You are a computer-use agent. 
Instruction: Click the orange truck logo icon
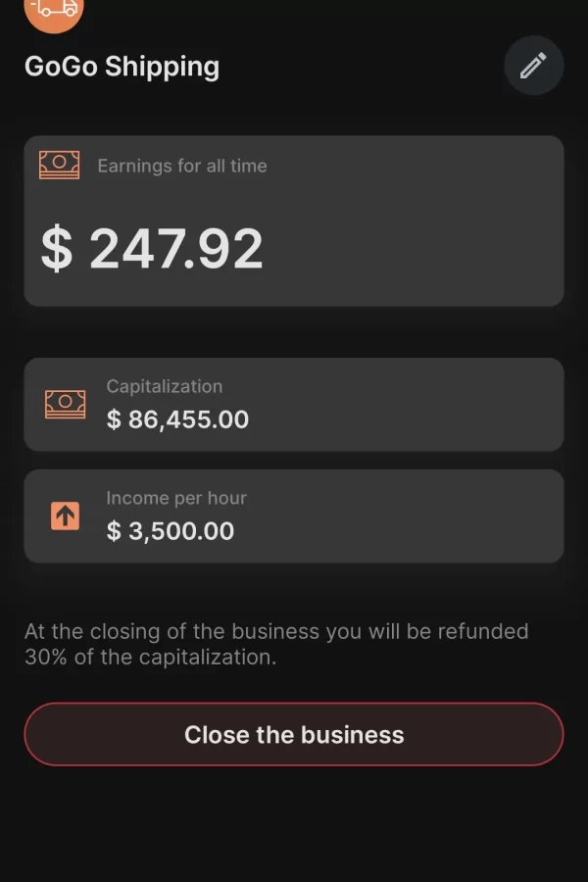tap(54, 10)
